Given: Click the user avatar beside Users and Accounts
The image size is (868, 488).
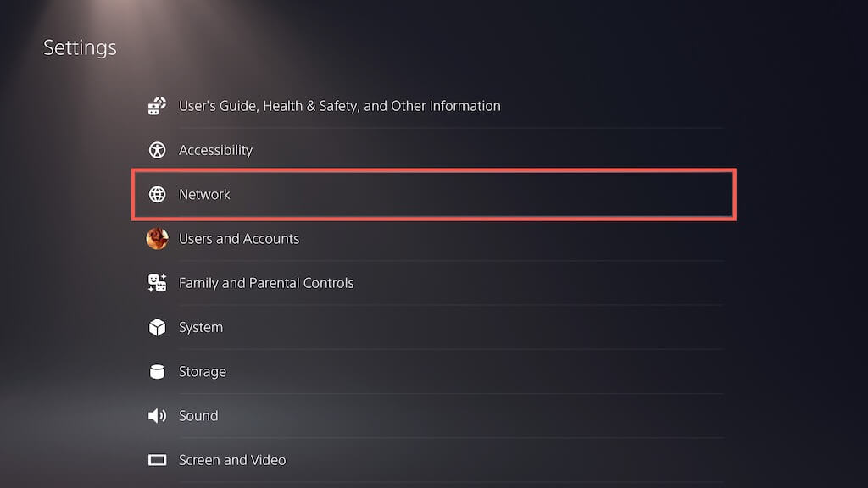Looking at the screenshot, I should [x=157, y=239].
